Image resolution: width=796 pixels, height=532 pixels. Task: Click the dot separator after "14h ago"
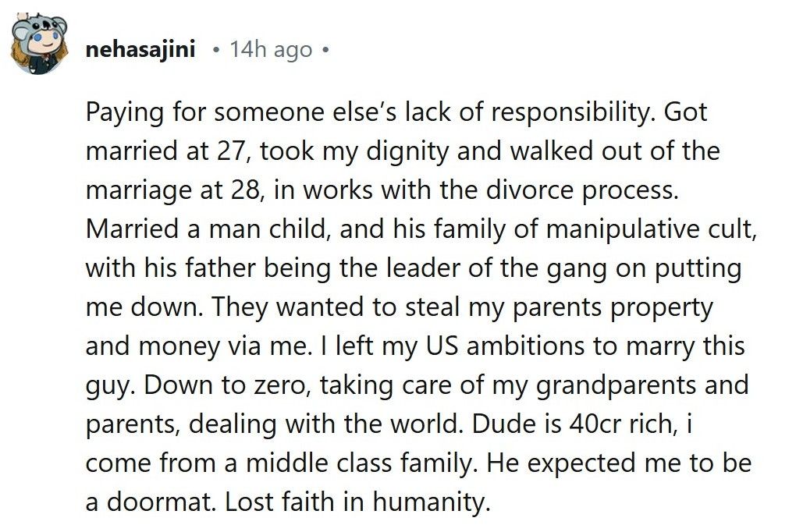325,50
